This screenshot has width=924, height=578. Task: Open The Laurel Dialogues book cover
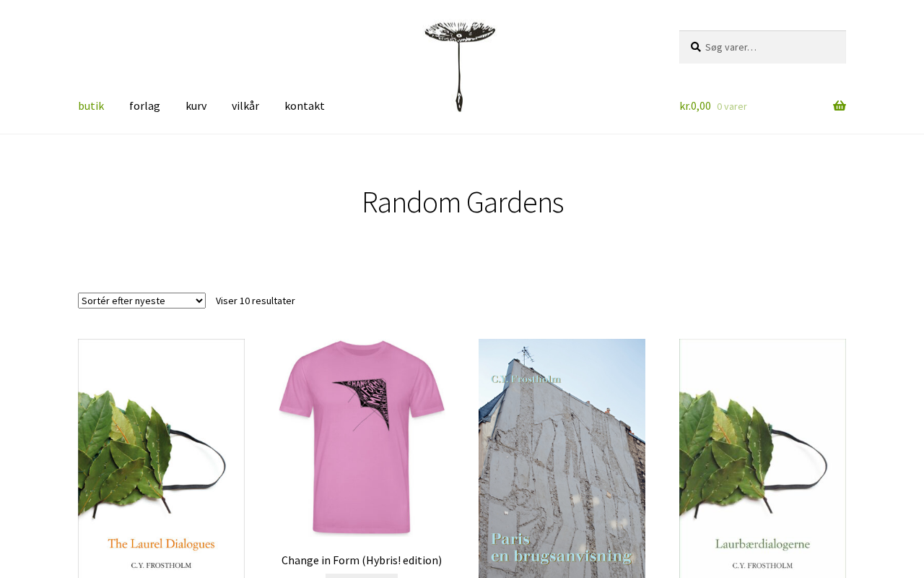pos(161,458)
